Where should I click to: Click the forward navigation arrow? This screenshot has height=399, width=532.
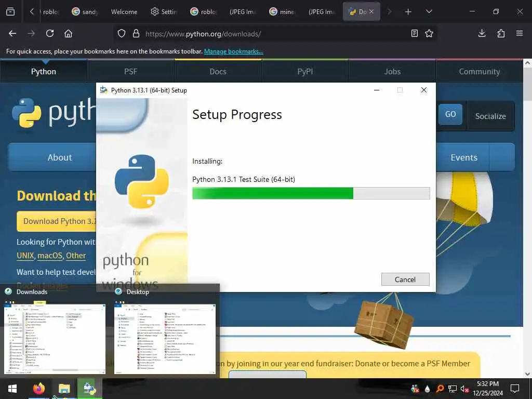point(31,34)
